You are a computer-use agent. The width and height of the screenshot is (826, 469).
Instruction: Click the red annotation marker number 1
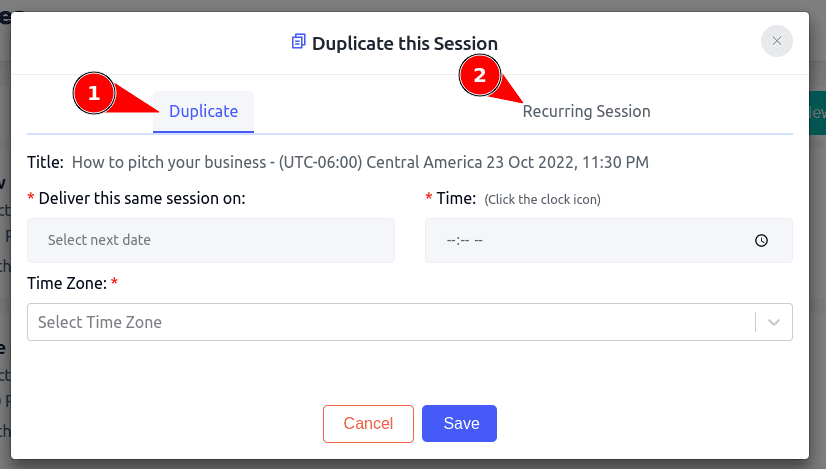click(94, 93)
